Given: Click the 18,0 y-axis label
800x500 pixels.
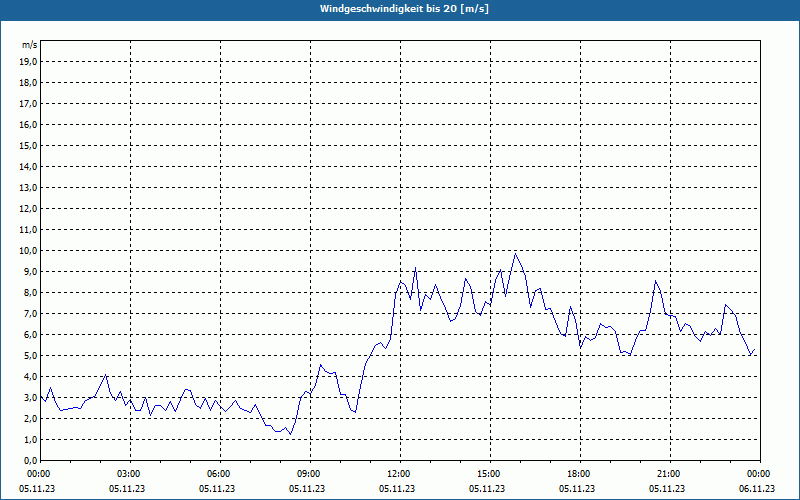Looking at the screenshot, I should 28,83.
